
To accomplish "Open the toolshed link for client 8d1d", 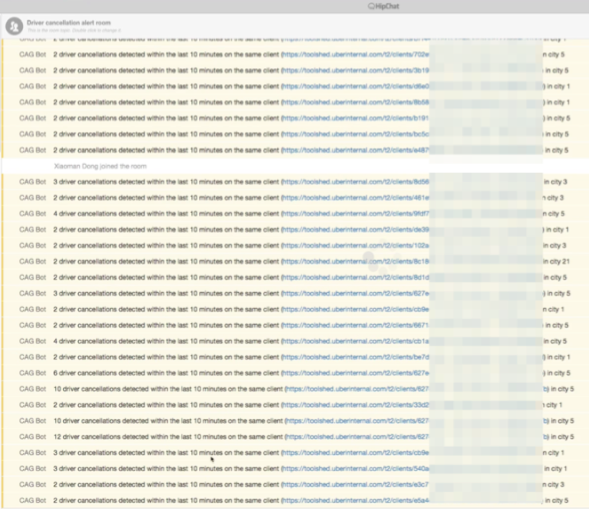I will [356, 278].
